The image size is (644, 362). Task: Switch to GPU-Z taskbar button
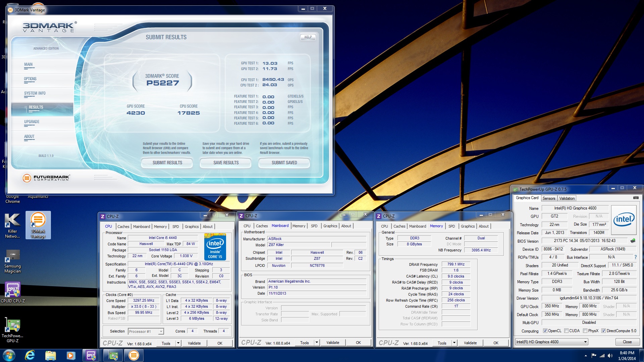[x=113, y=355]
